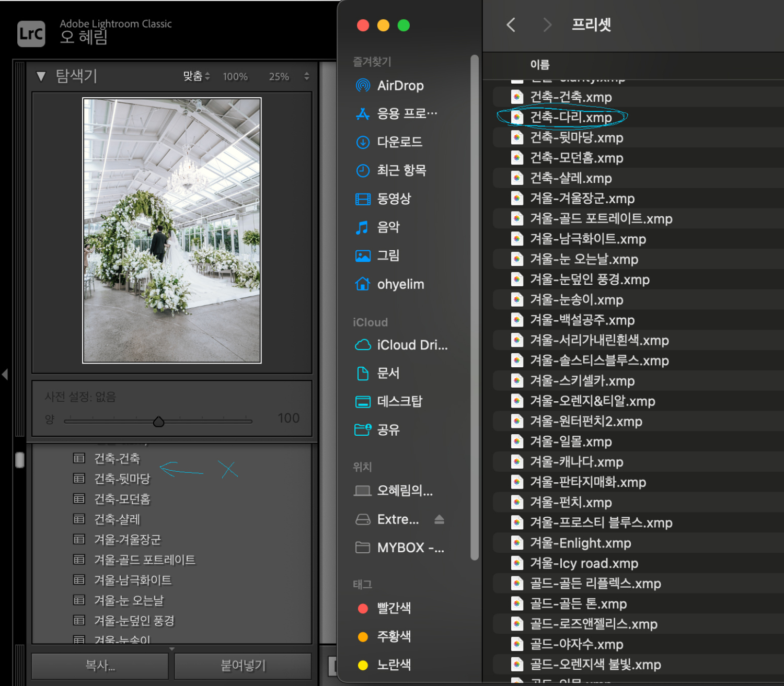
Task: Click the 양 amount slider handle
Action: coord(159,421)
